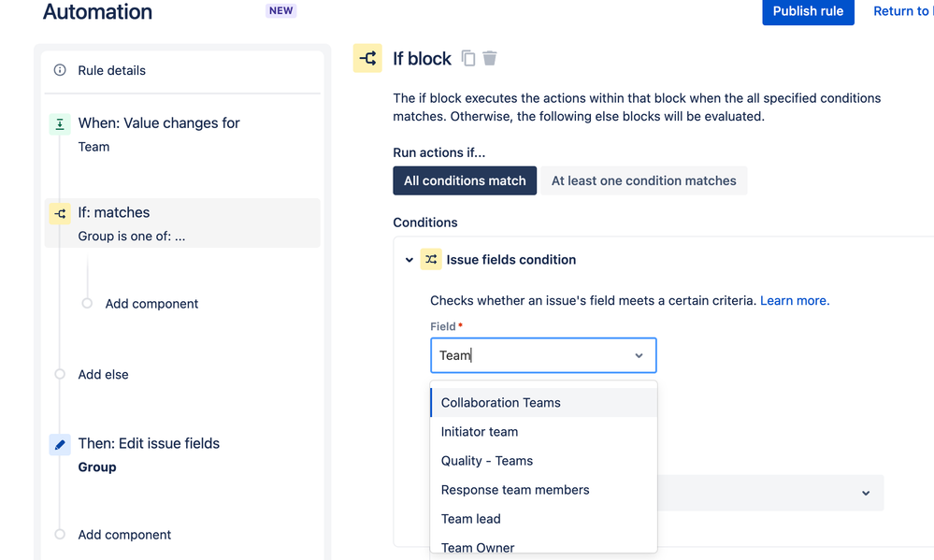
Task: Delete the If block with the trash icon
Action: [490, 58]
